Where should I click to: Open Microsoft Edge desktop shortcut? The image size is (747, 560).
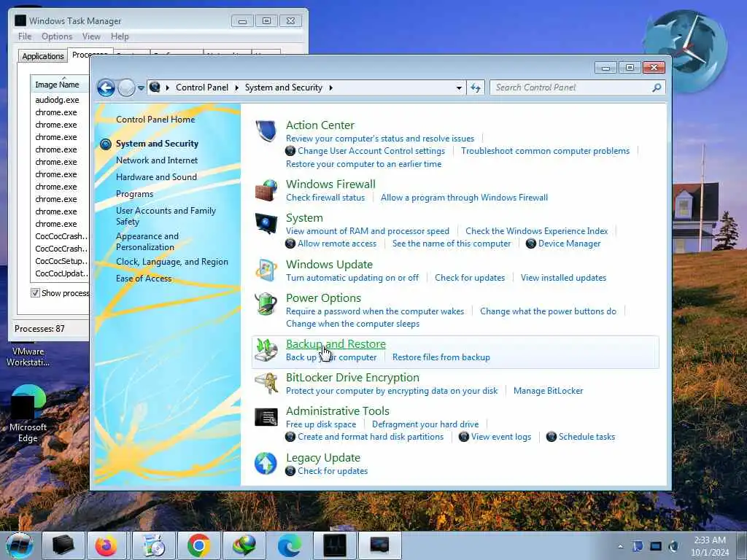tap(28, 414)
